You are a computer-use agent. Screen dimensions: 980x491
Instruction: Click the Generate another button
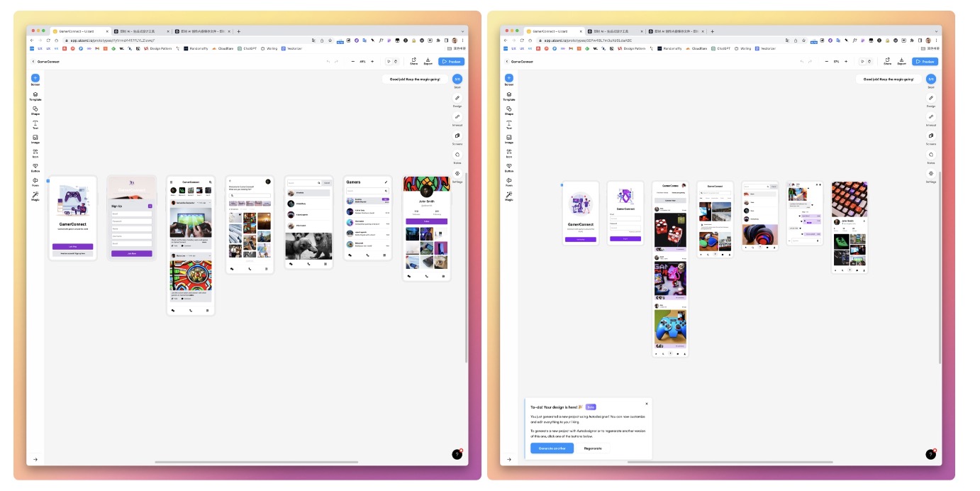point(552,448)
